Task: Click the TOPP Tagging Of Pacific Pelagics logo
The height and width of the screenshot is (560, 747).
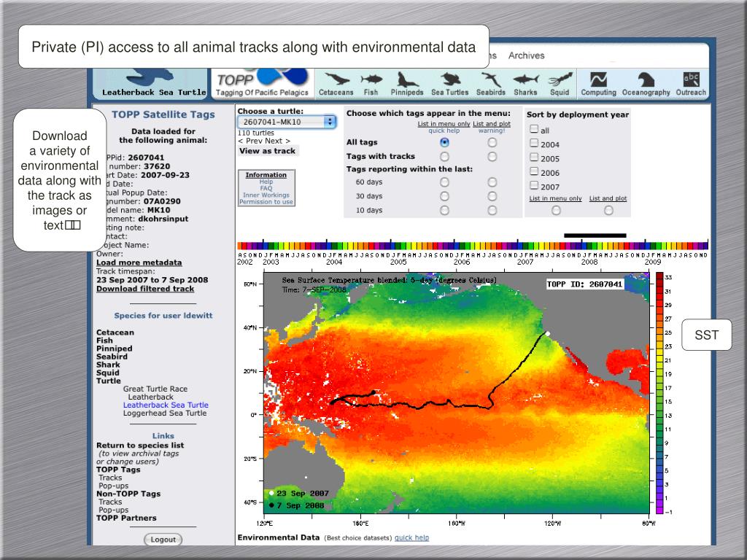Action: (262, 84)
